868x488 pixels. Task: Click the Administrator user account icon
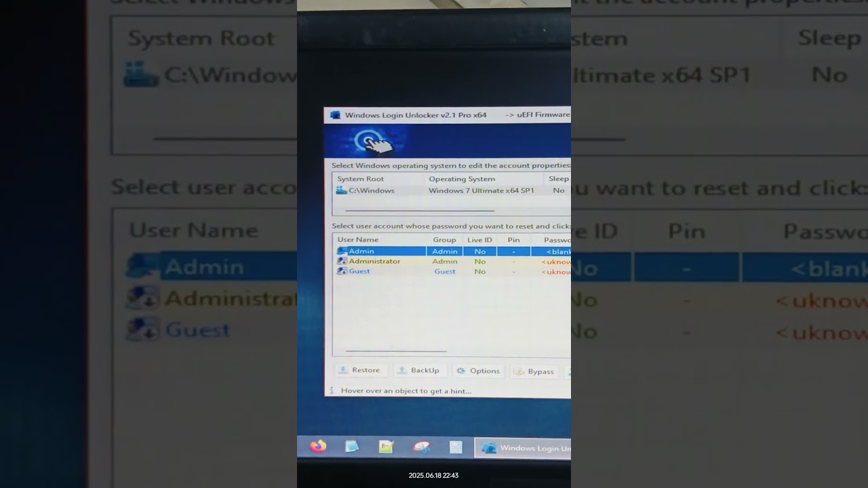click(342, 261)
